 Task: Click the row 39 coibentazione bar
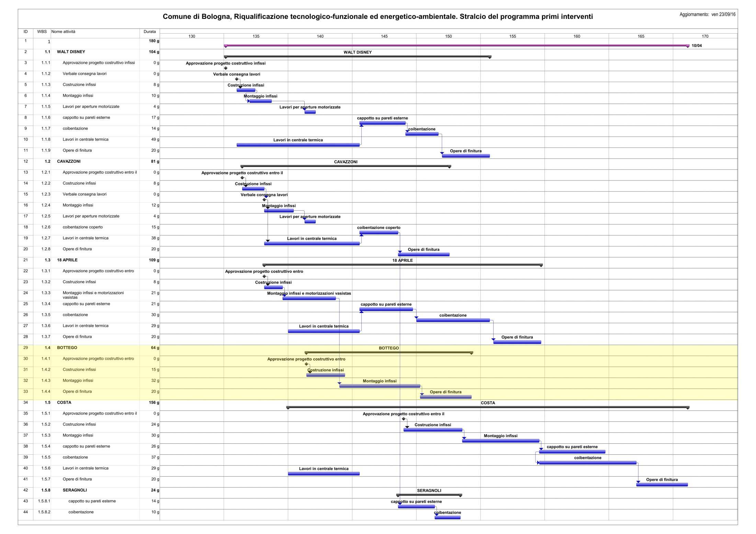point(588,463)
